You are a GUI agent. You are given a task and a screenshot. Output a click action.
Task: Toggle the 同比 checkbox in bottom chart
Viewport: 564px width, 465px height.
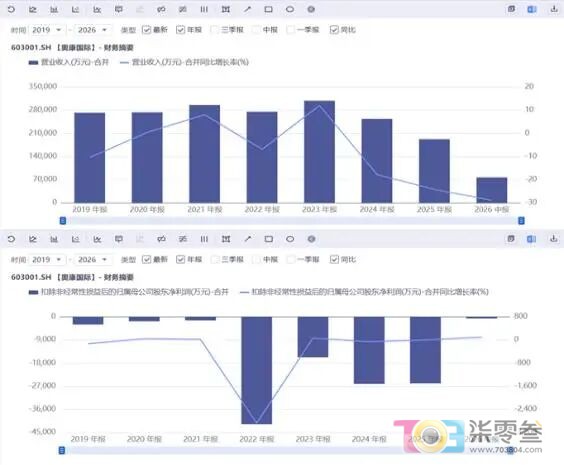click(334, 259)
